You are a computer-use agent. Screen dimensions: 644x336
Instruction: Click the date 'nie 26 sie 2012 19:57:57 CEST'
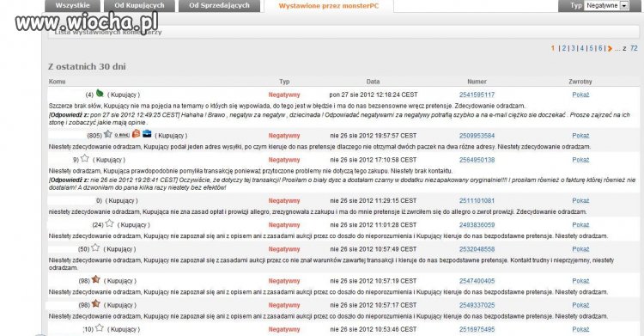374,136
